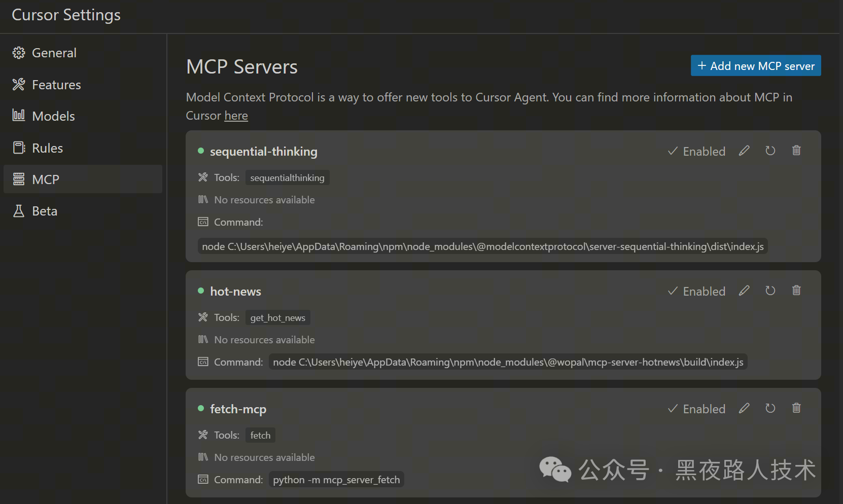
Task: Open the Beta settings section
Action: pyautogui.click(x=83, y=211)
